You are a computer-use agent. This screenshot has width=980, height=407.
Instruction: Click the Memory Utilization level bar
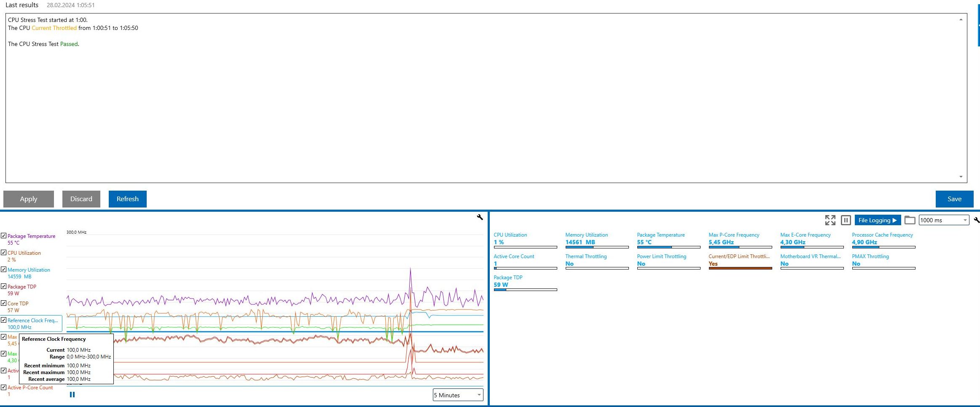point(597,247)
